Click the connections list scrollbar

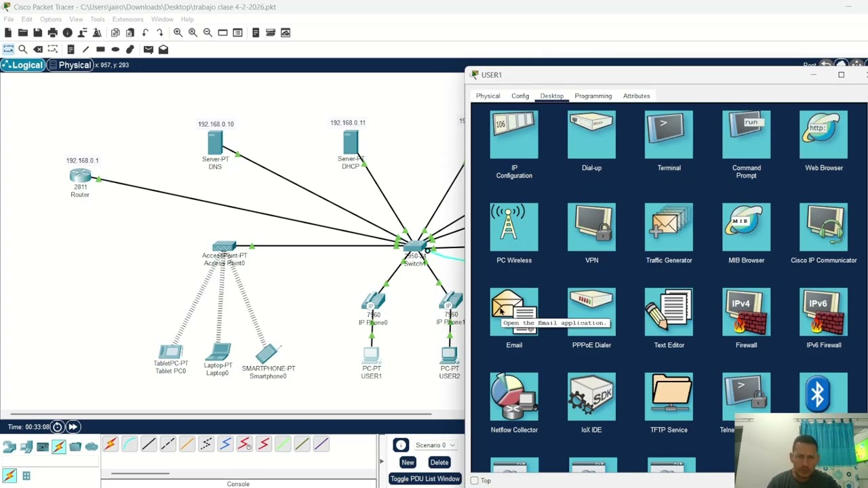pos(140,474)
